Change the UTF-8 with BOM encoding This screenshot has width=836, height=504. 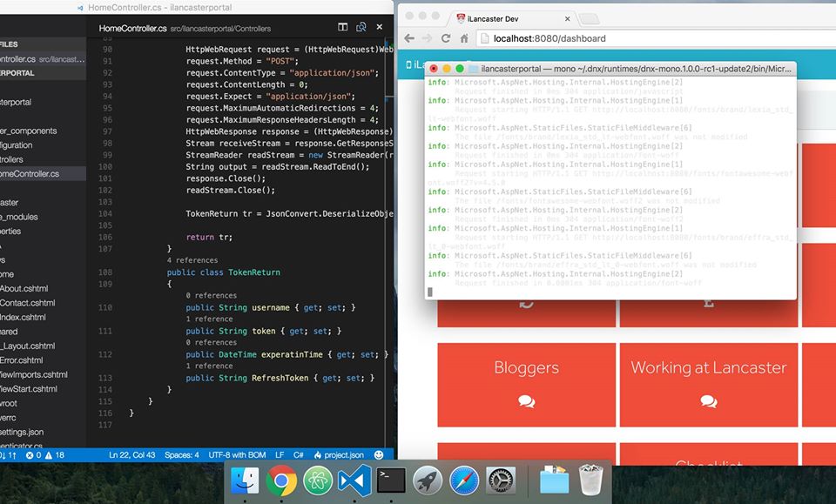[237, 454]
